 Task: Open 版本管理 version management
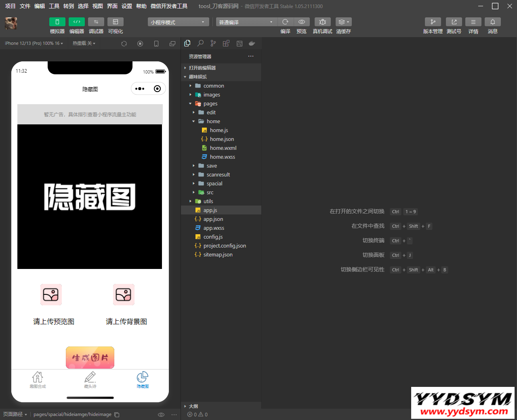point(433,22)
